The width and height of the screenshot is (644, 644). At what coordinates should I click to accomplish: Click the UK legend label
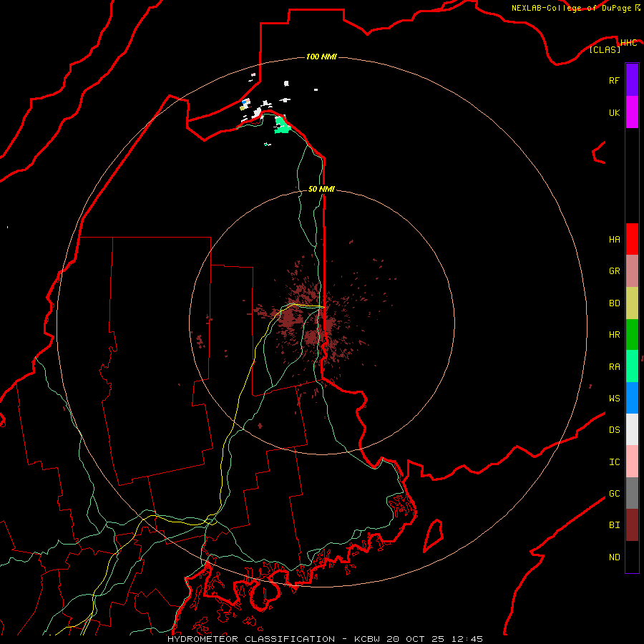pyautogui.click(x=614, y=112)
